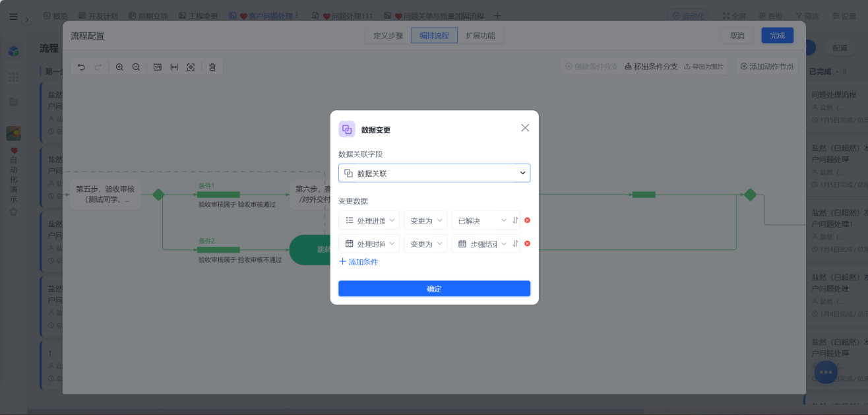Open the hamburger menu at top left

click(x=14, y=16)
